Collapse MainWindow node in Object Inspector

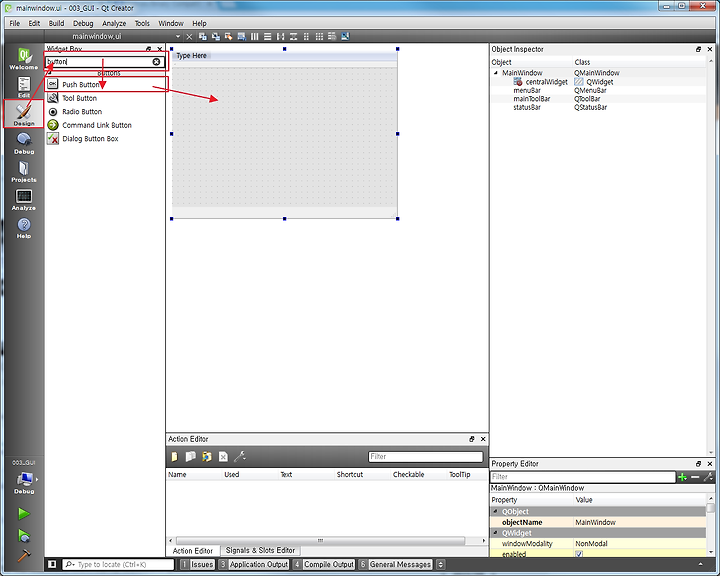(x=496, y=73)
